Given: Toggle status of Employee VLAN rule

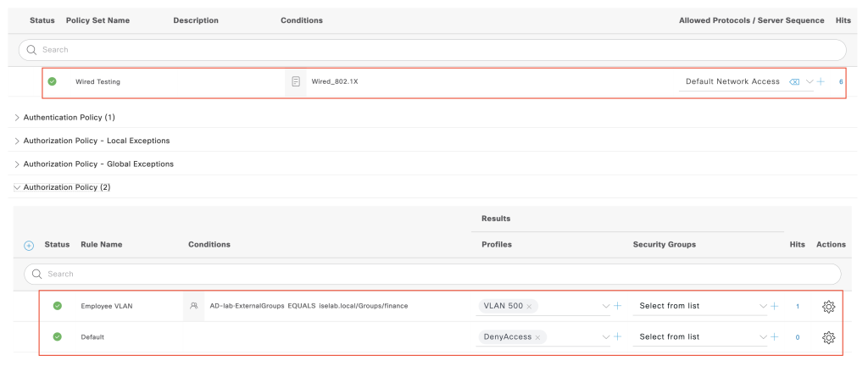Looking at the screenshot, I should [x=57, y=306].
